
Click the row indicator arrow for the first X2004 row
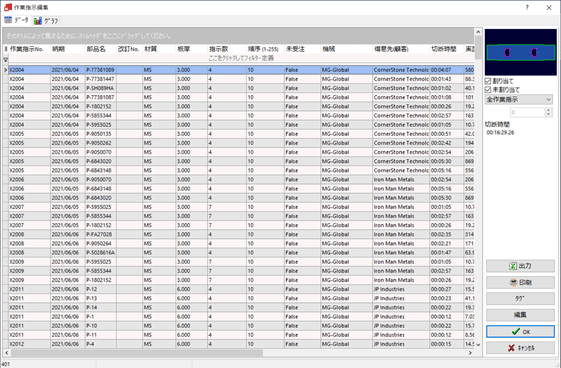coord(6,70)
